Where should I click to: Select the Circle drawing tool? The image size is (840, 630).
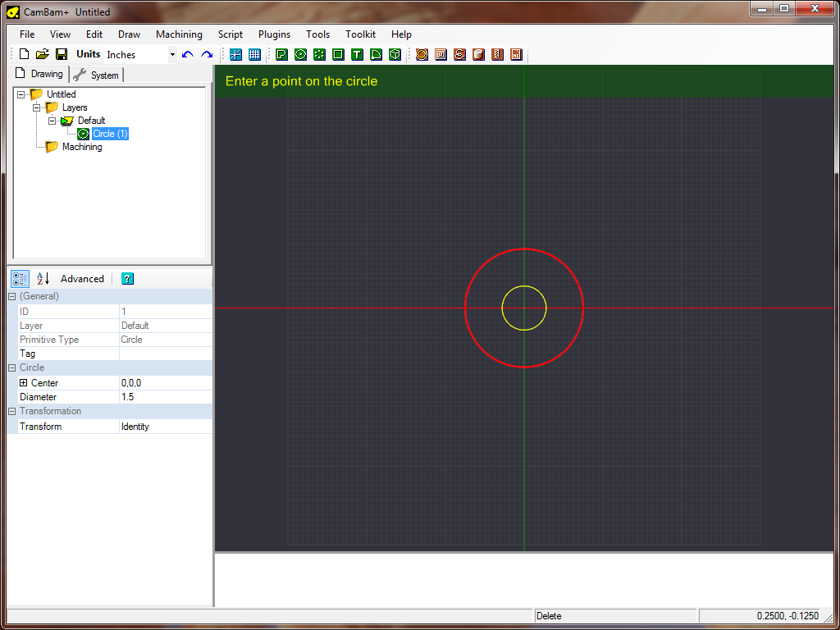(x=300, y=54)
